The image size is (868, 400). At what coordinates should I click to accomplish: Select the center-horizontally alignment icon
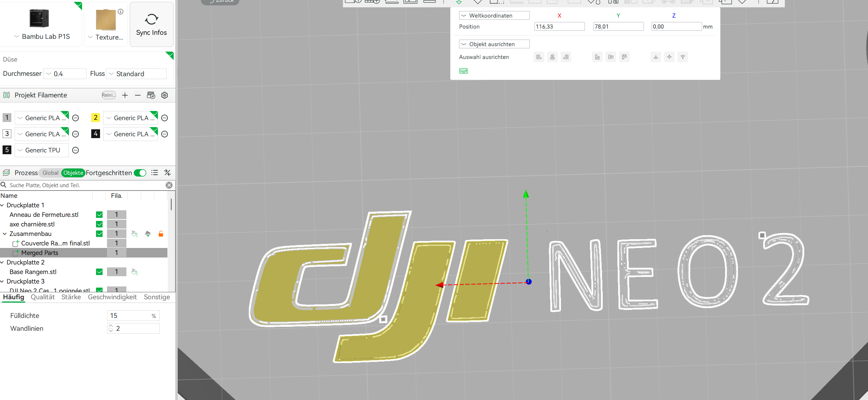(x=552, y=57)
